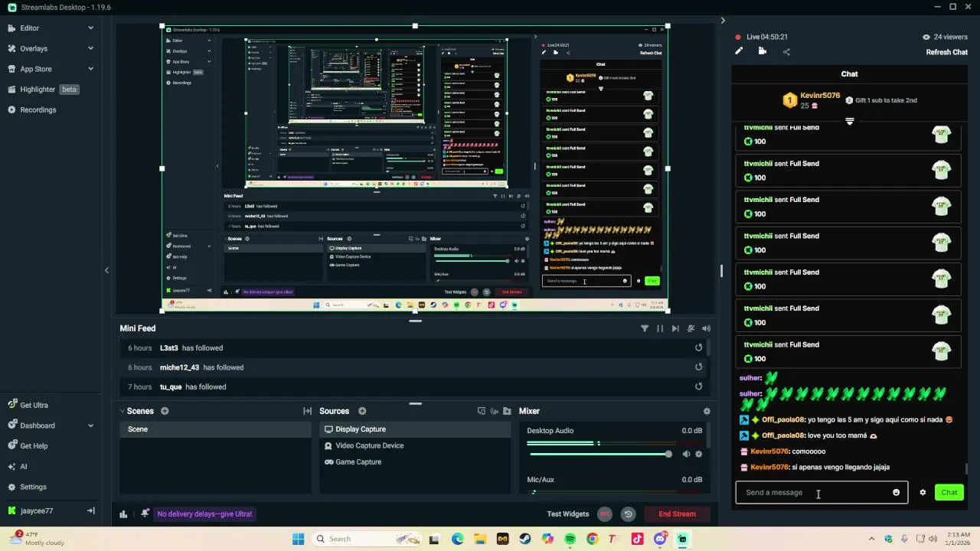
Task: Send message with the green Chat button
Action: pos(949,492)
